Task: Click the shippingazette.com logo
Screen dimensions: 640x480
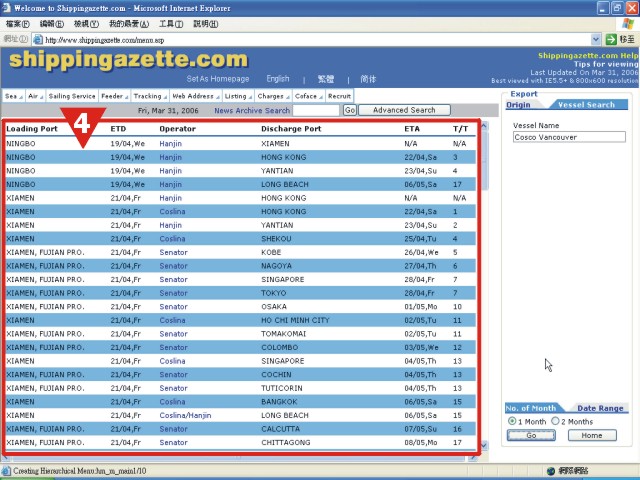Action: click(x=128, y=60)
